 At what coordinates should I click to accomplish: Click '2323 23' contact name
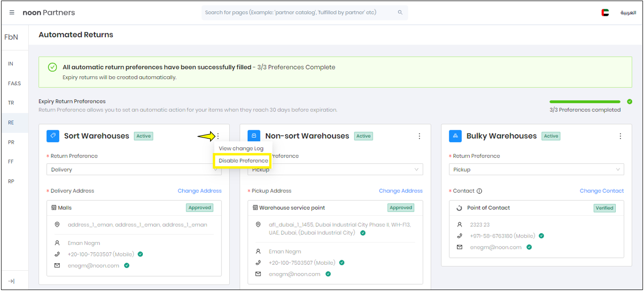point(480,225)
